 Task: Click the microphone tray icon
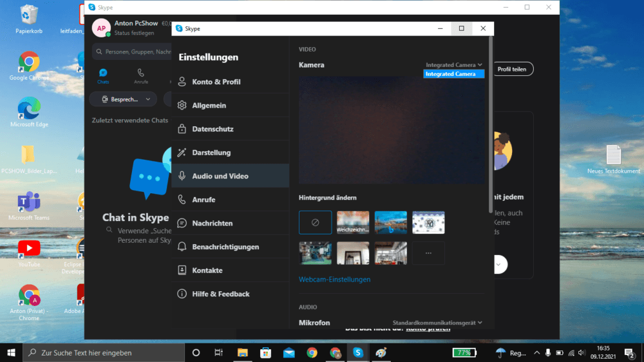coord(548,352)
